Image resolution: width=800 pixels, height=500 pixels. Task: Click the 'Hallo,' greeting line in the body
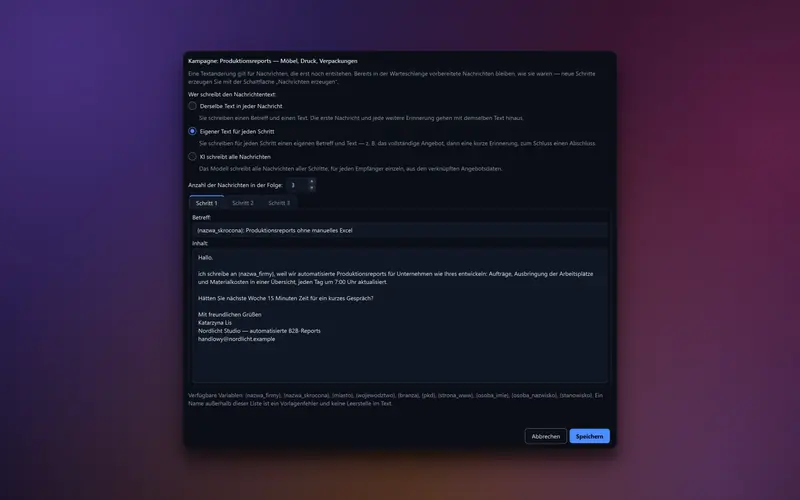(206, 258)
